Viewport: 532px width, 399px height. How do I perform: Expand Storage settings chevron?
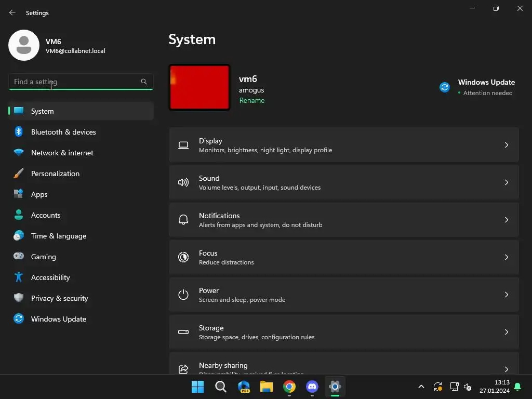click(x=506, y=332)
